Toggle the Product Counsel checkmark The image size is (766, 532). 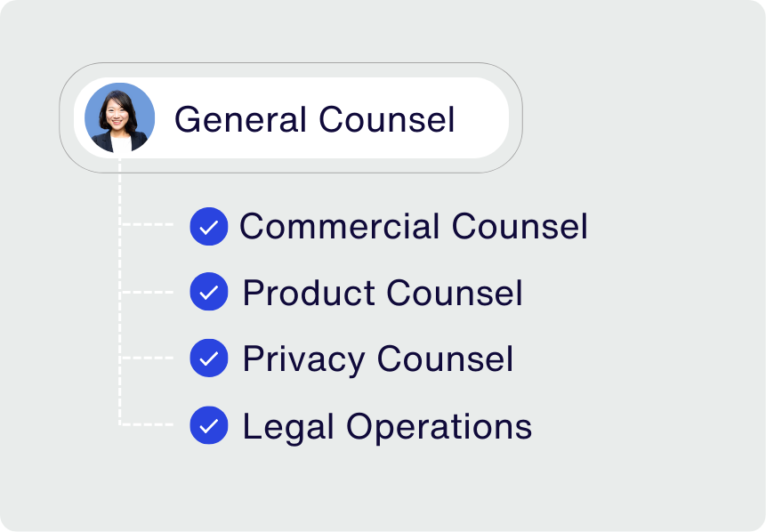[x=208, y=292]
